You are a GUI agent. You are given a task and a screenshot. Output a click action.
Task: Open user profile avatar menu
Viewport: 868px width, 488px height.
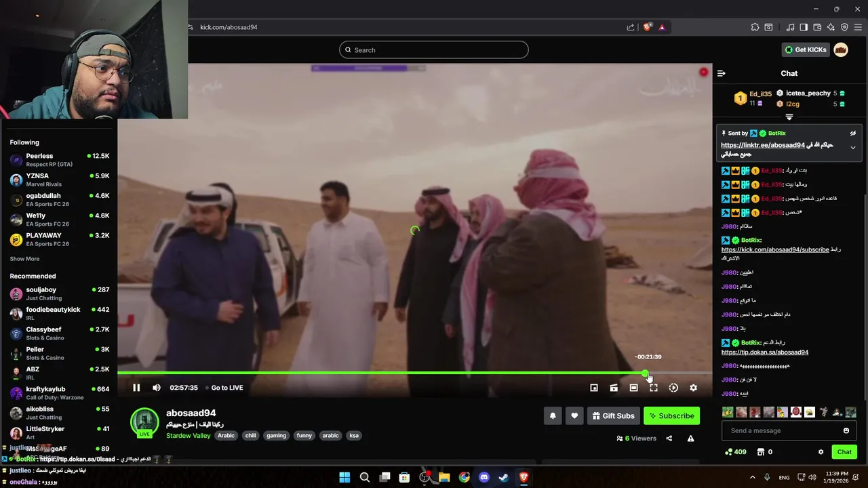pyautogui.click(x=841, y=49)
